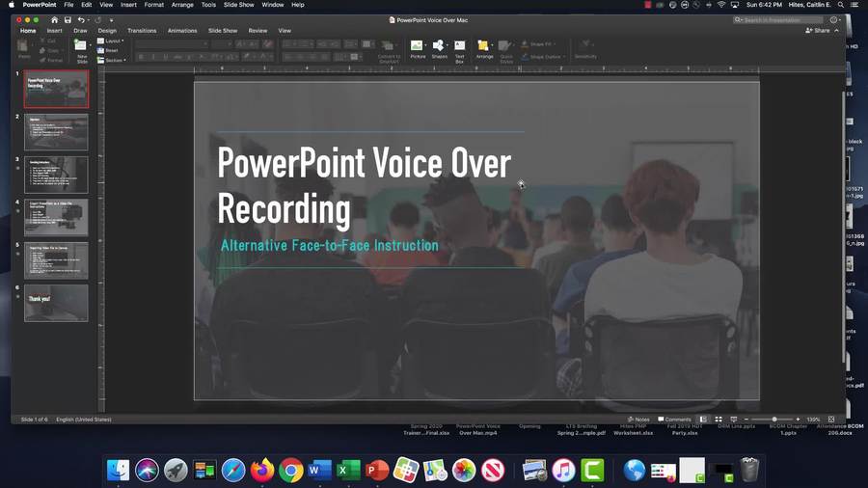Open Customize Quick Access Toolbar dropdown
The height and width of the screenshot is (488, 868).
[111, 20]
